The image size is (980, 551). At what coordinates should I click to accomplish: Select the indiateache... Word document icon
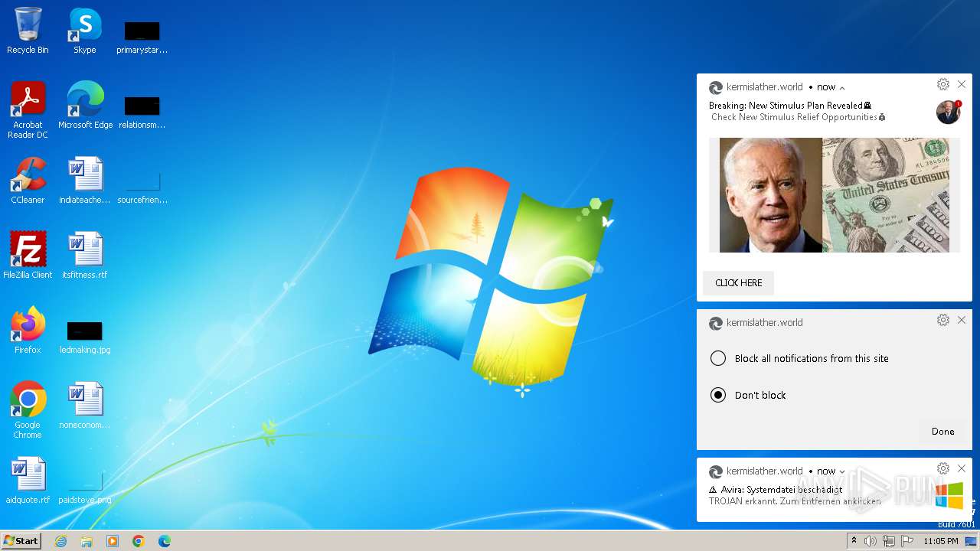click(85, 181)
